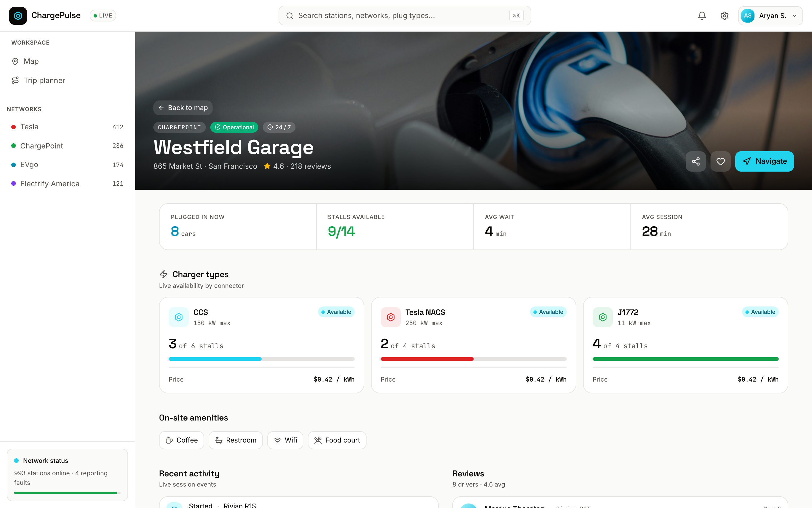Select the Stalls Available stat card
The width and height of the screenshot is (812, 508).
point(395,227)
